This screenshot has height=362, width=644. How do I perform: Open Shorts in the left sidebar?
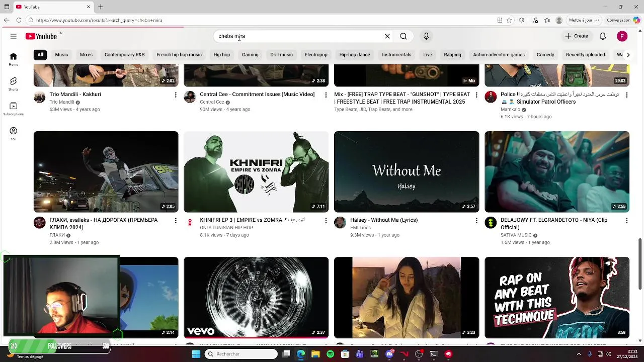point(14,84)
